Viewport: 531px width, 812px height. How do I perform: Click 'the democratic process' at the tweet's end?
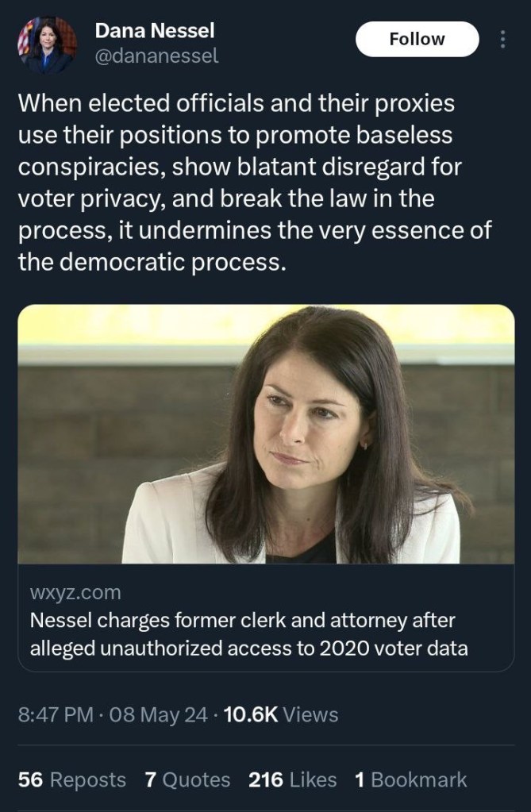pyautogui.click(x=150, y=262)
